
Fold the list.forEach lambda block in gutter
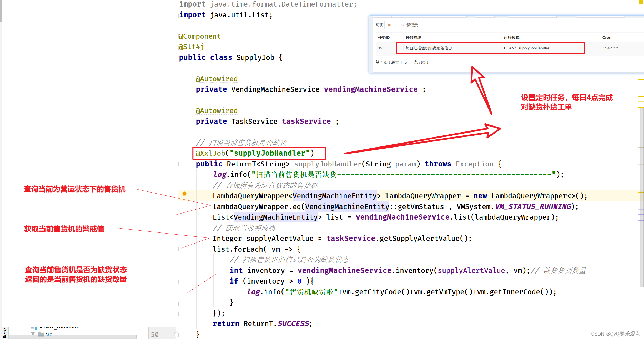tap(178, 249)
